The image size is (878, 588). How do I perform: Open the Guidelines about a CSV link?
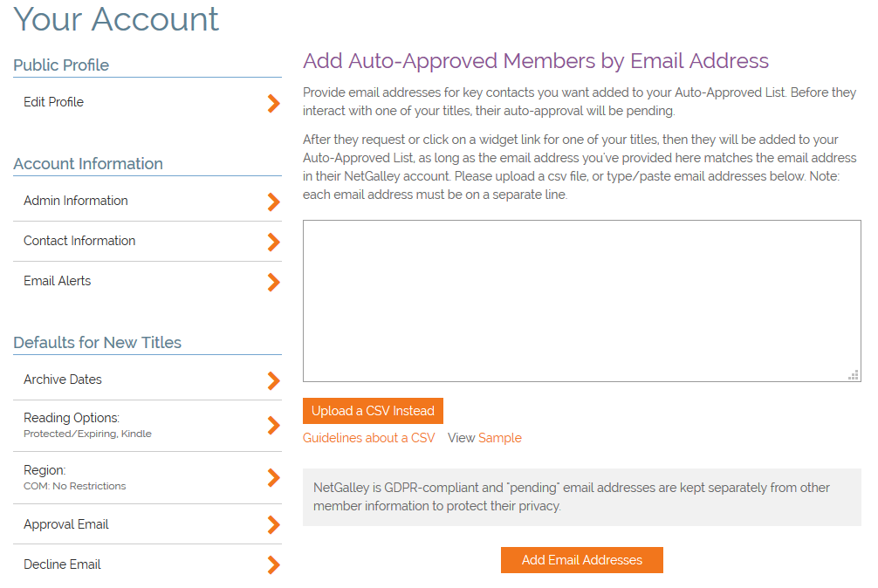coord(368,438)
